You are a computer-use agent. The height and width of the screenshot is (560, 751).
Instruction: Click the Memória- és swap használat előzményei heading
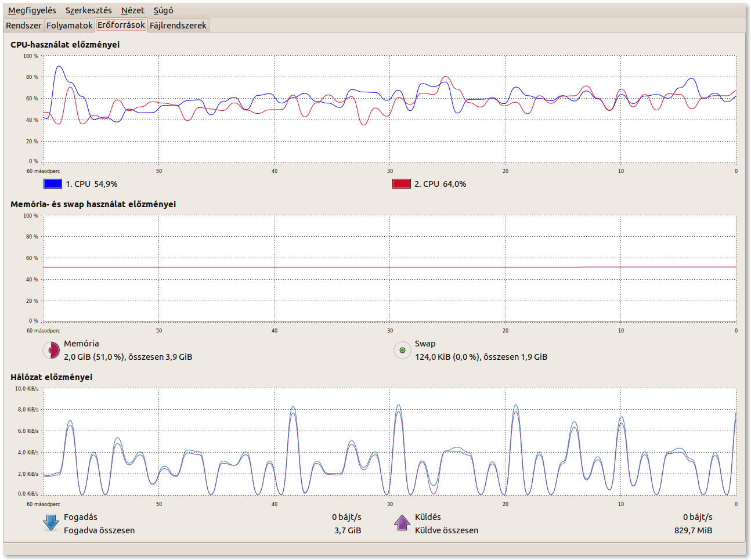(93, 204)
